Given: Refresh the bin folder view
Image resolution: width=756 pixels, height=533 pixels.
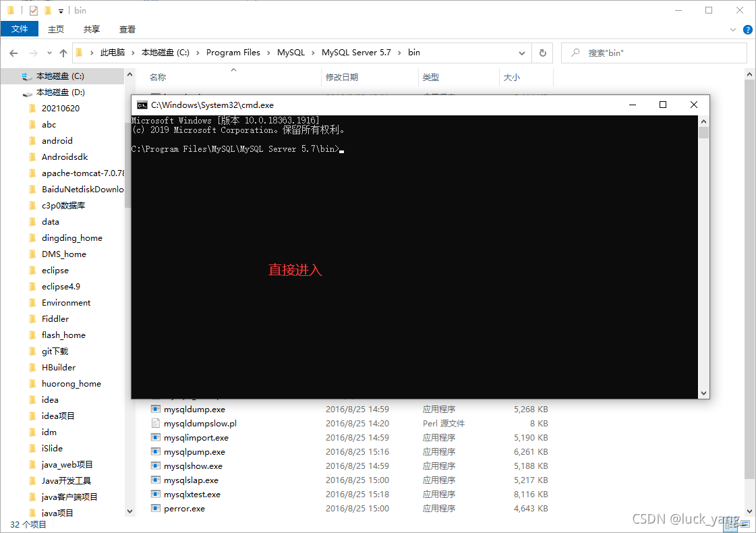Looking at the screenshot, I should [542, 53].
